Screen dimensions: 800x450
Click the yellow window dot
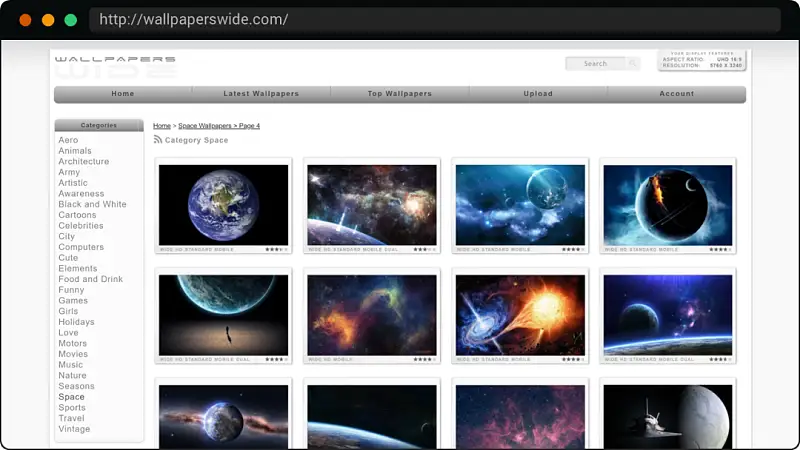pos(48,20)
